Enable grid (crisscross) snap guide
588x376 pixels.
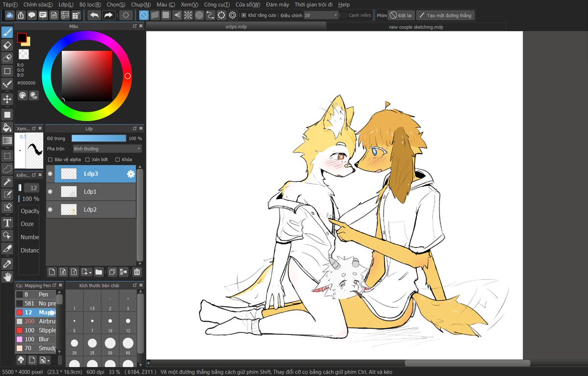point(166,15)
